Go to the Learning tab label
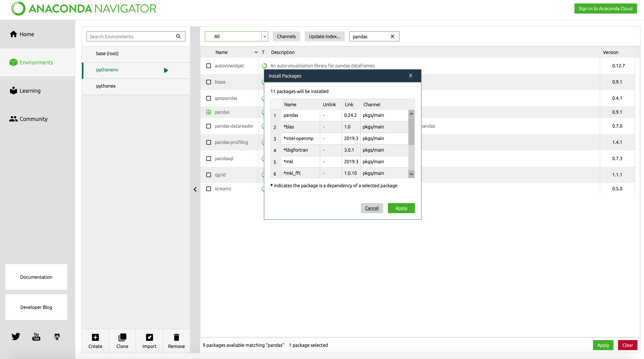Image resolution: width=644 pixels, height=359 pixels. [x=30, y=91]
